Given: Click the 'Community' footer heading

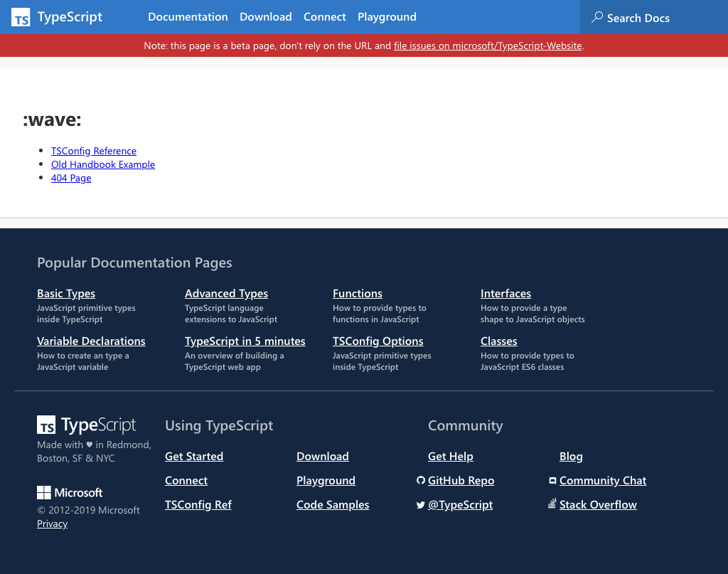Looking at the screenshot, I should [x=465, y=426].
